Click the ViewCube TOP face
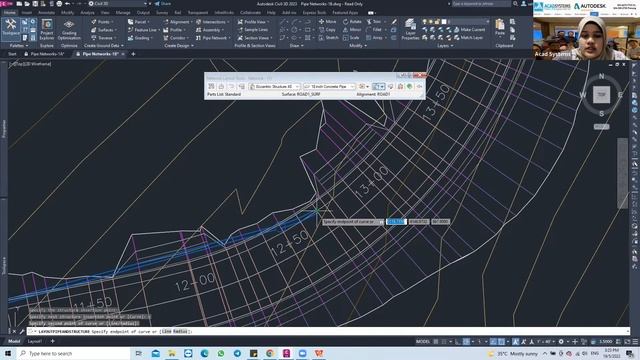The image size is (640, 360). pos(601,94)
